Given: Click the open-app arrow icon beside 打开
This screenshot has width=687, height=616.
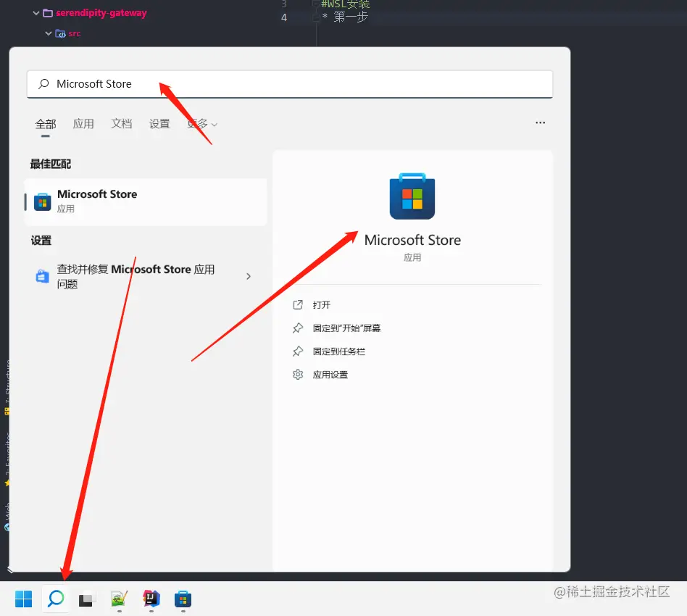Looking at the screenshot, I should point(298,305).
